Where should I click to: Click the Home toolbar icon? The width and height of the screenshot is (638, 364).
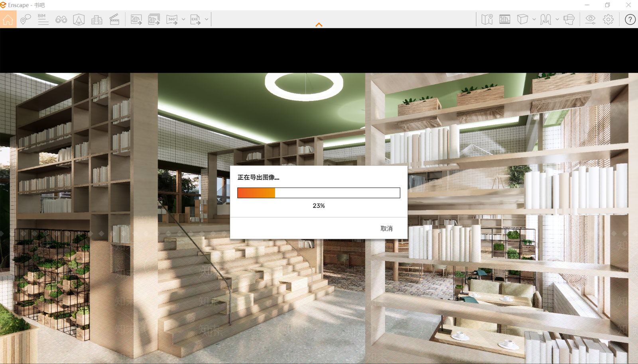coord(8,20)
